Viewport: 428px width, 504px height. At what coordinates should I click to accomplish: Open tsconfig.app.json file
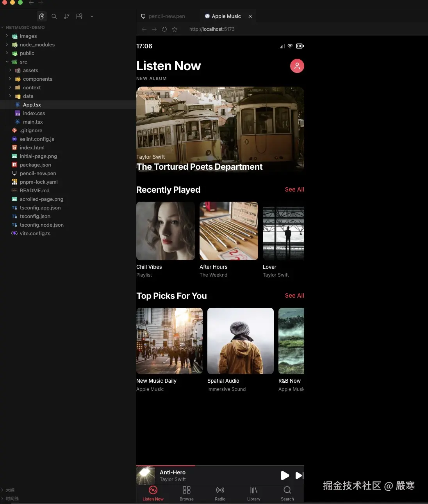coord(68,208)
